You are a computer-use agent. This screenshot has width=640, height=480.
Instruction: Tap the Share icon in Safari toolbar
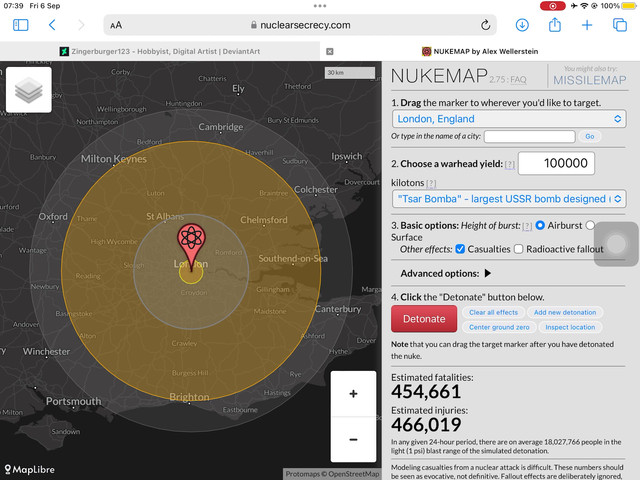[x=555, y=25]
